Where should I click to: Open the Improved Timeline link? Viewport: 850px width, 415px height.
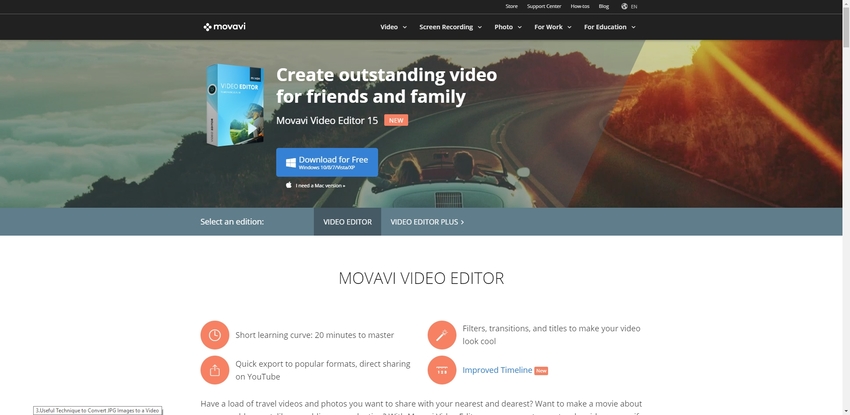tap(497, 370)
